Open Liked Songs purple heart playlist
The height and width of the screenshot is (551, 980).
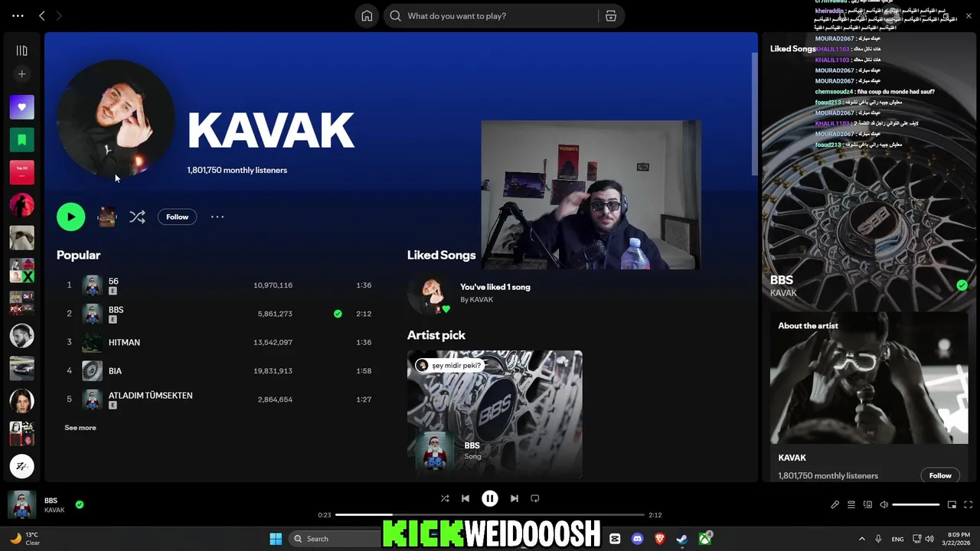coord(21,107)
